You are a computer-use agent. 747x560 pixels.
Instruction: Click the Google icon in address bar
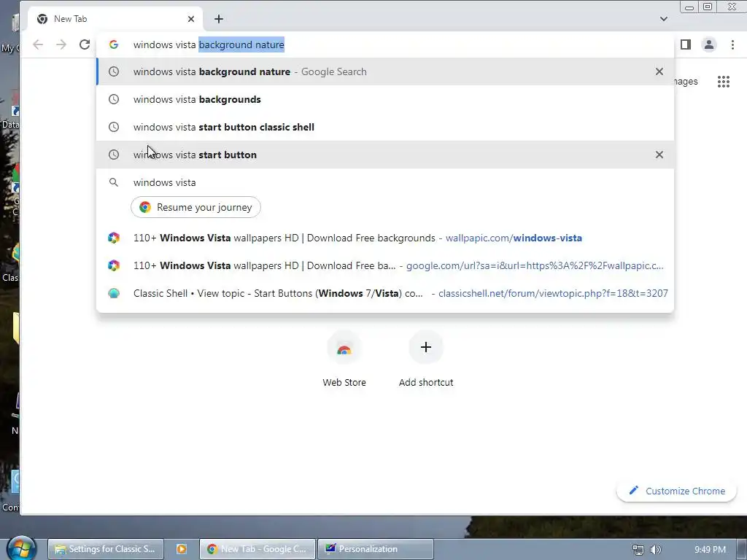click(x=113, y=44)
